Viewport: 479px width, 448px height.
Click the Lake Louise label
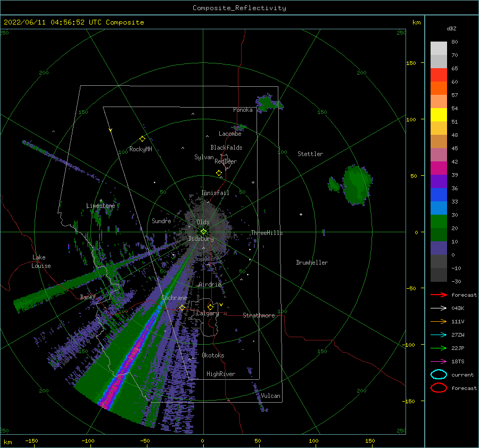[41, 262]
